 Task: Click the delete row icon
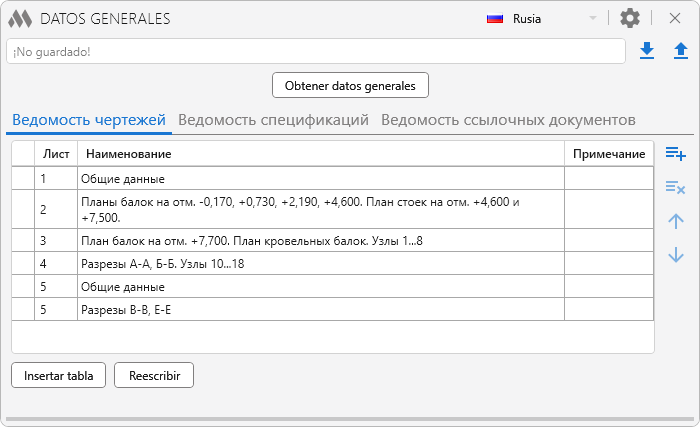point(675,187)
